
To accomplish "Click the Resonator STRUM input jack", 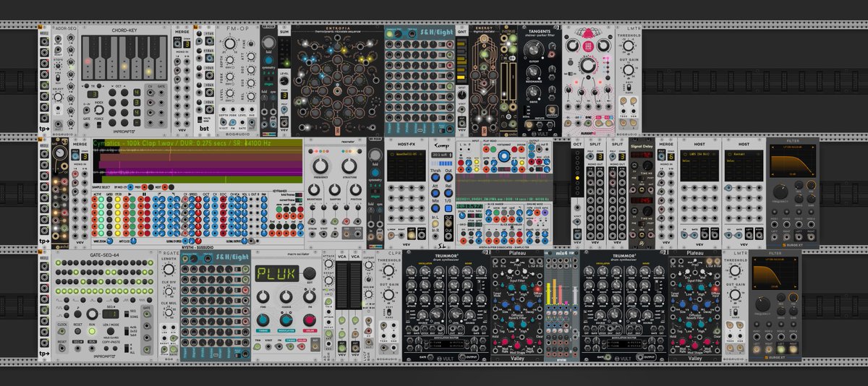I will (312, 234).
